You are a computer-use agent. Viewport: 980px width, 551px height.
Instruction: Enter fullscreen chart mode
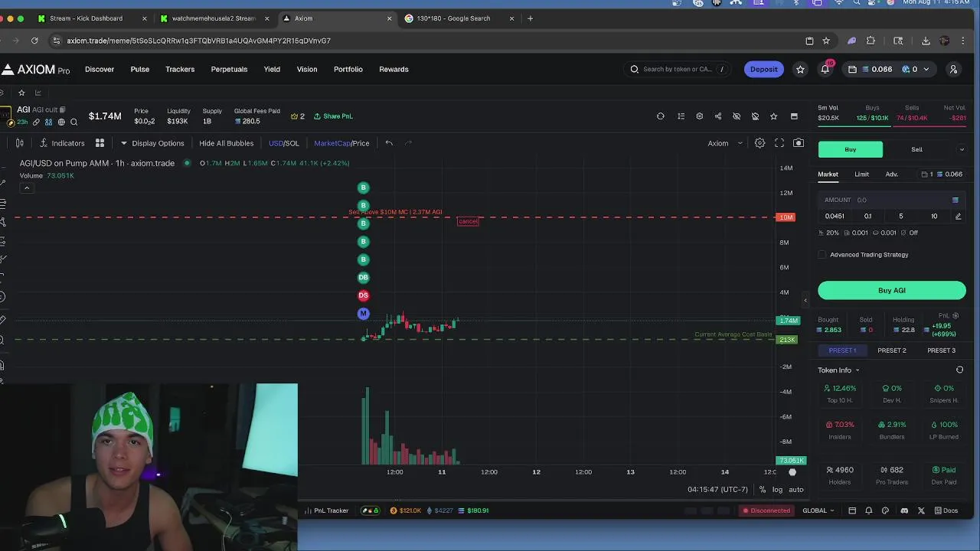(x=779, y=143)
